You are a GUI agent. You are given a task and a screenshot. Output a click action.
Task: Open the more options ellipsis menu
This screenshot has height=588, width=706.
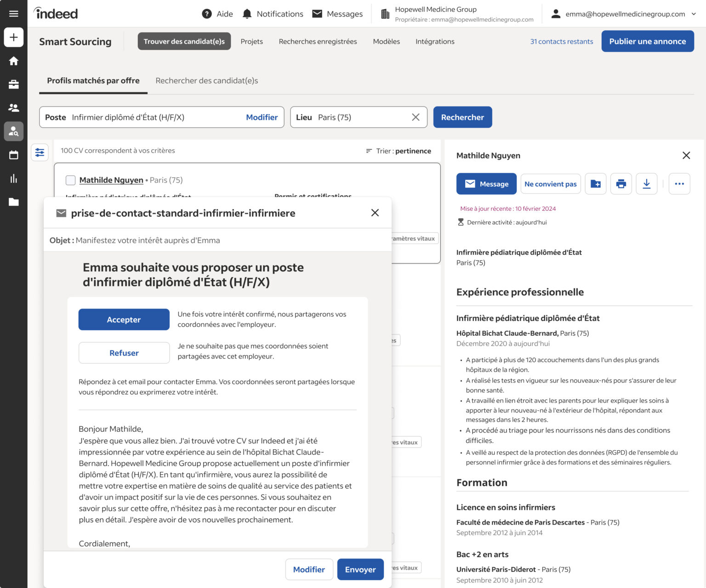pos(679,183)
